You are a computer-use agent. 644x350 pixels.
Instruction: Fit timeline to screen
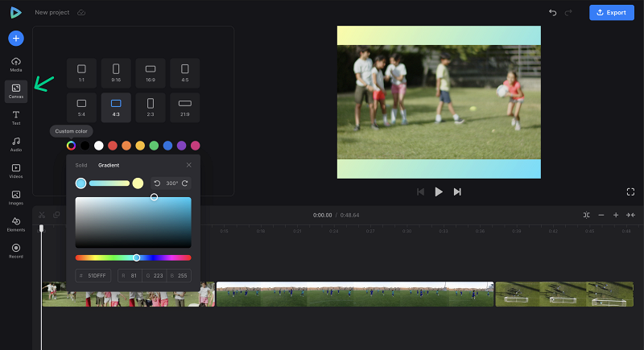click(630, 215)
